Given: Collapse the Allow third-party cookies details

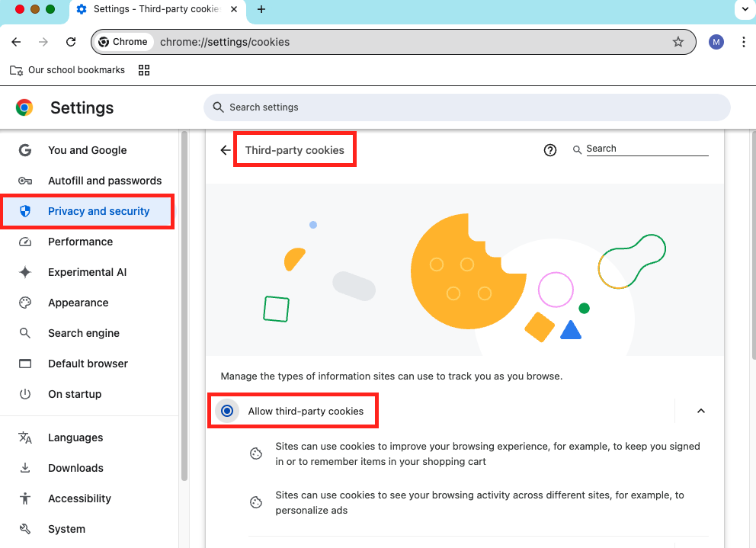Looking at the screenshot, I should 701,411.
